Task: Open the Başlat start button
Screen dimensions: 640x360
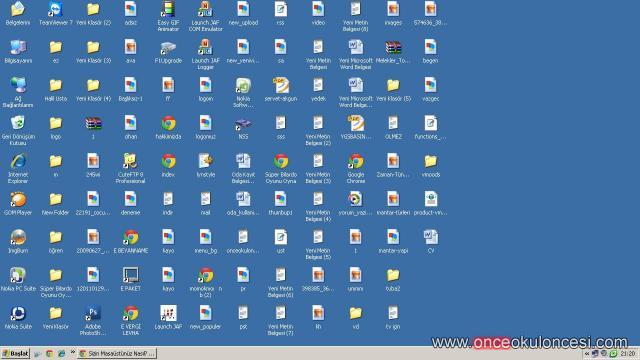Action: click(x=16, y=353)
